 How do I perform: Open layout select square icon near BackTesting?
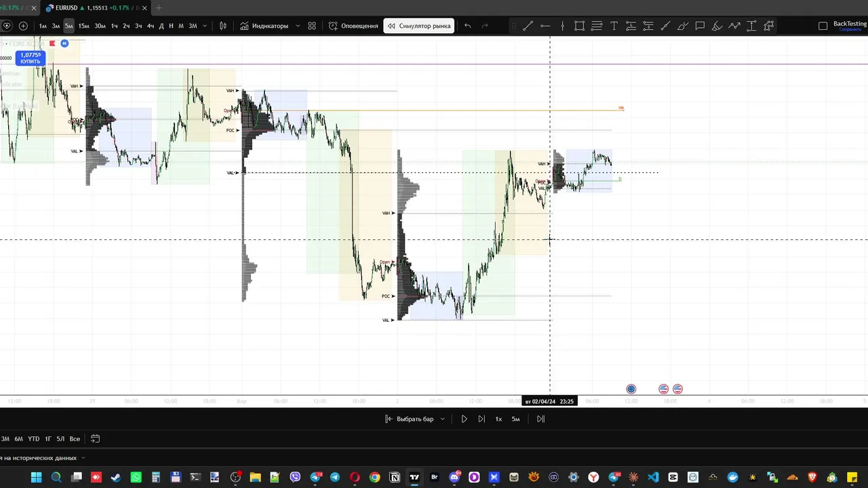[x=823, y=26]
